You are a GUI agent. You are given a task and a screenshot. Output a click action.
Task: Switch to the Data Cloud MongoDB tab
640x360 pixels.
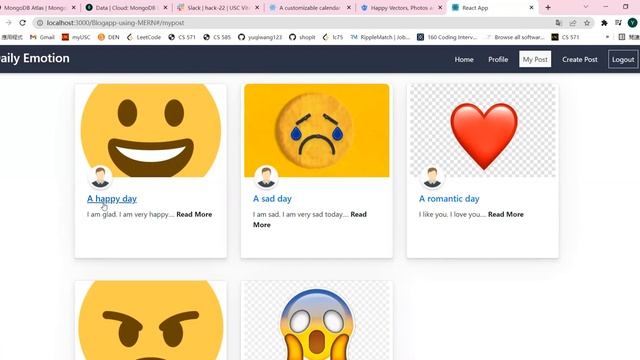(x=127, y=7)
